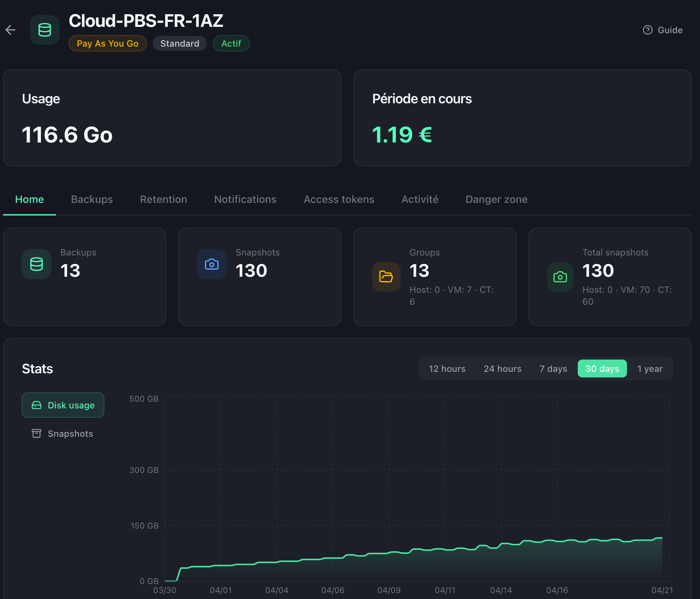Click the Snapshots camera icon
The height and width of the screenshot is (599, 700).
211,264
